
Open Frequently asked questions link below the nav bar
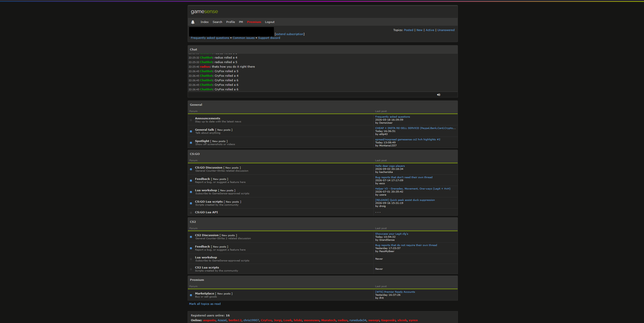[210, 38]
